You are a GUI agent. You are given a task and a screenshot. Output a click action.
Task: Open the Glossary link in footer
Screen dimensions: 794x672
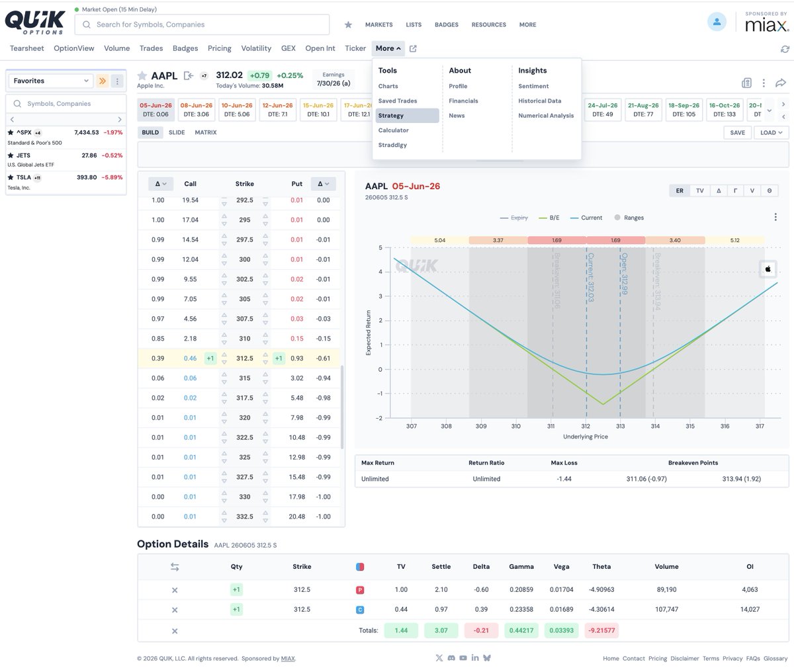pos(776,659)
